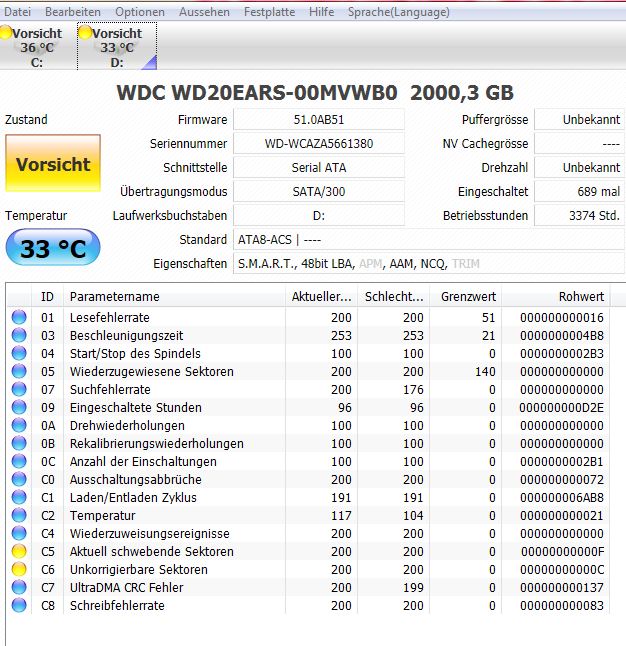The image size is (626, 646).
Task: Click raw value 00000000000C
Action: 562,570
